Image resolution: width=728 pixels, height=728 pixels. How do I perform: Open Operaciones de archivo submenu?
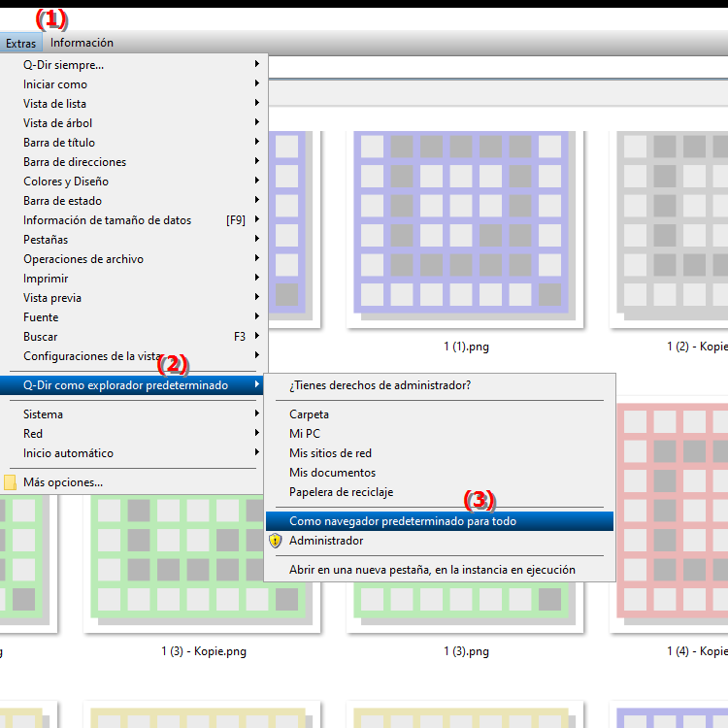tap(133, 259)
